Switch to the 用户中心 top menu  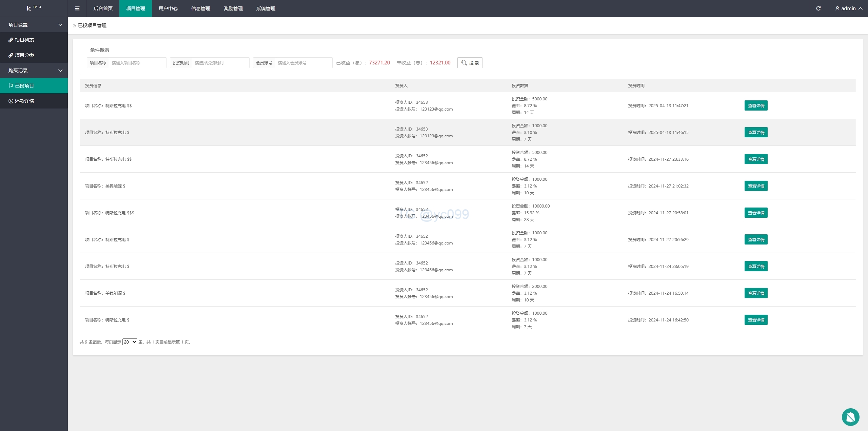coord(168,8)
